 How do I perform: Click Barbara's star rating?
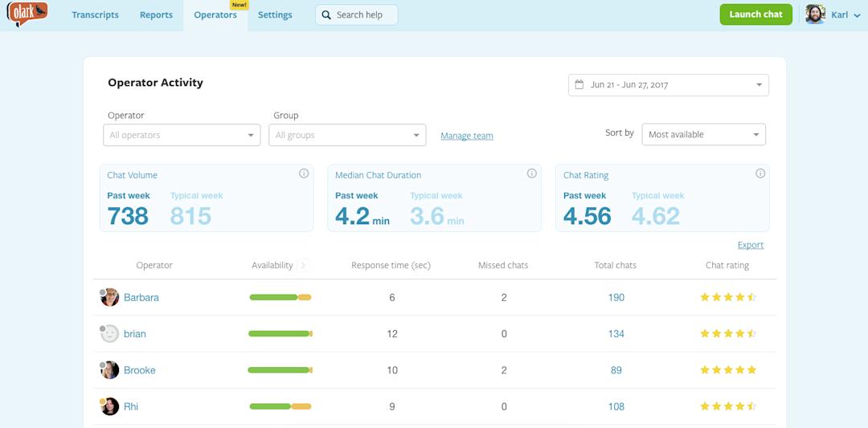[x=728, y=297]
